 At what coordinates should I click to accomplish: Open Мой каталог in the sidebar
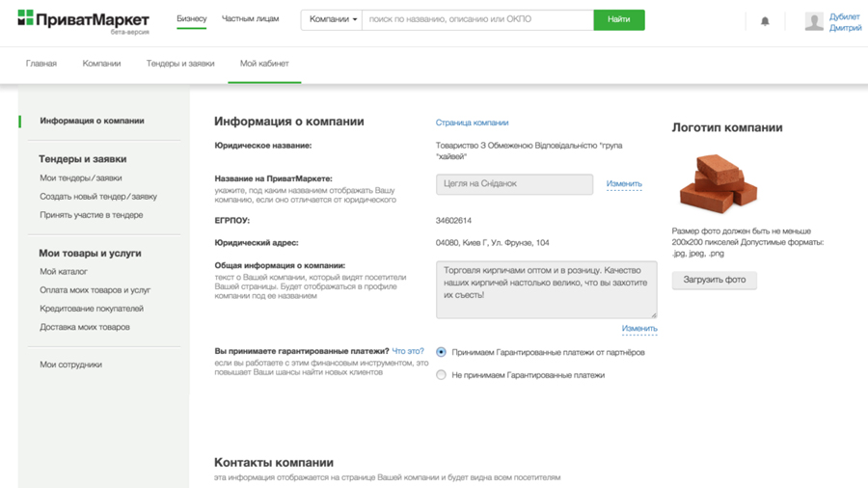pyautogui.click(x=64, y=272)
